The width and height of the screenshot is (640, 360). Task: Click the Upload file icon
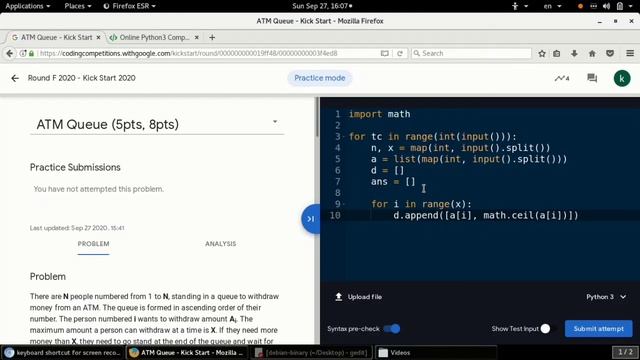point(338,297)
